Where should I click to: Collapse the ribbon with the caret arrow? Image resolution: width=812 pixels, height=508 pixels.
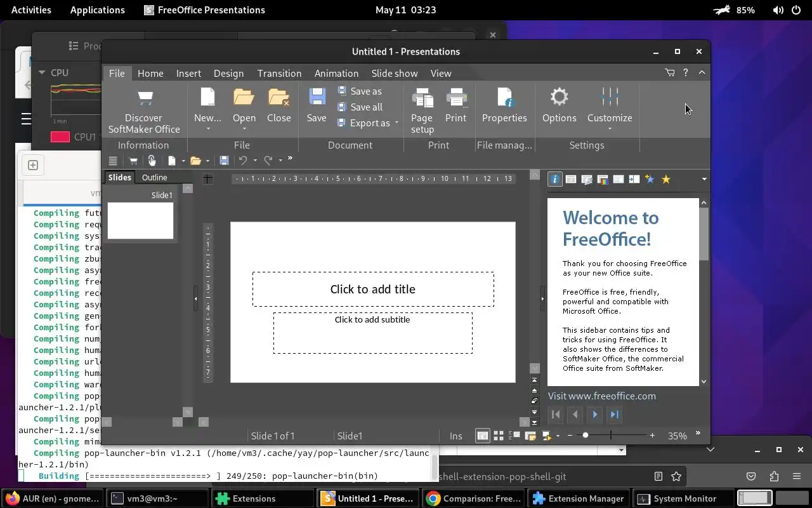(x=702, y=73)
